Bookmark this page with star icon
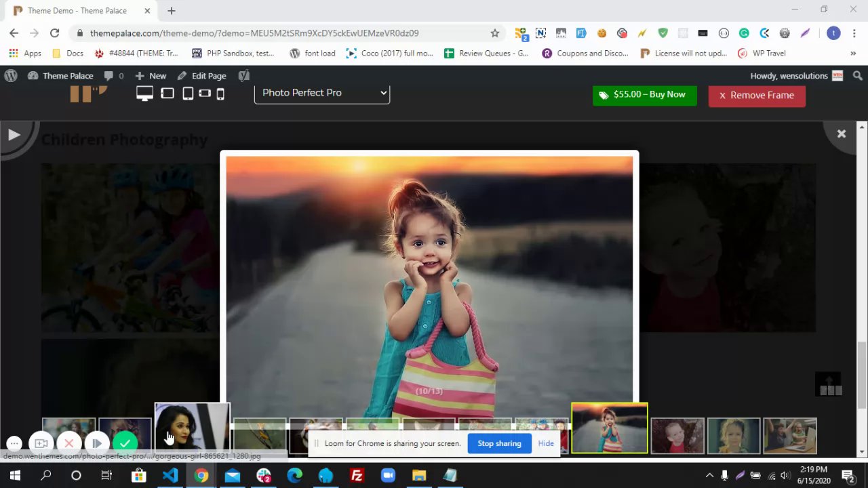This screenshot has width=868, height=488. pos(495,33)
